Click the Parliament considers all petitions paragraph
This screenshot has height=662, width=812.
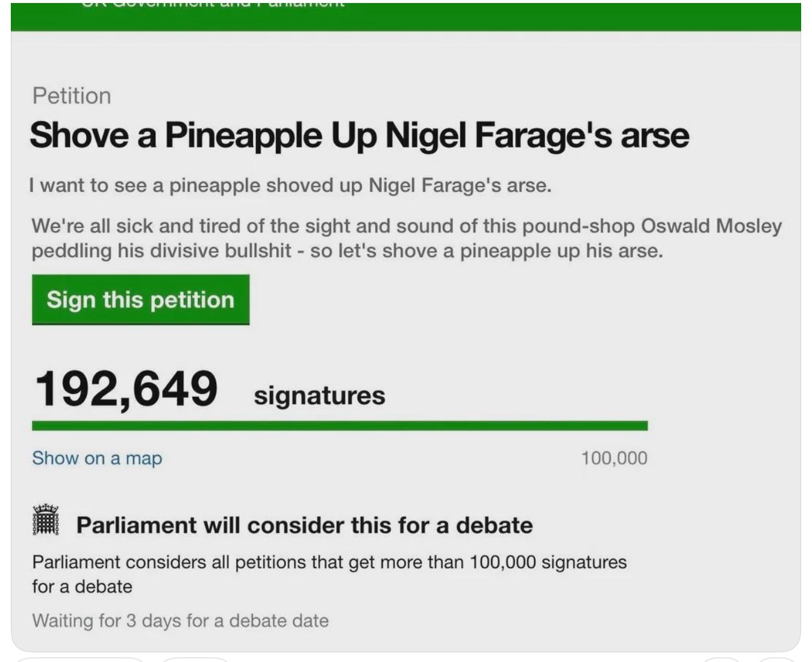[329, 574]
